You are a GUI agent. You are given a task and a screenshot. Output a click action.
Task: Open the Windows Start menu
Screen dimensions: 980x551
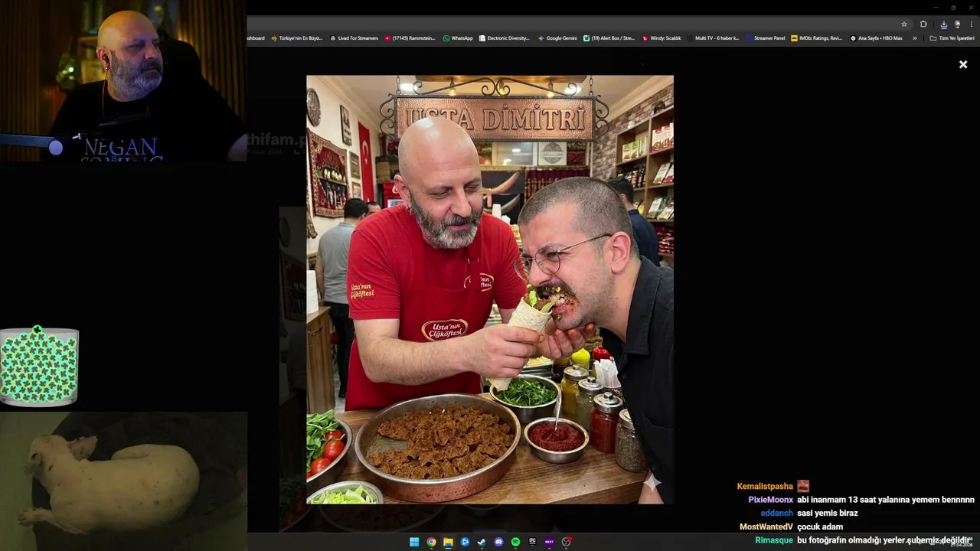point(414,542)
